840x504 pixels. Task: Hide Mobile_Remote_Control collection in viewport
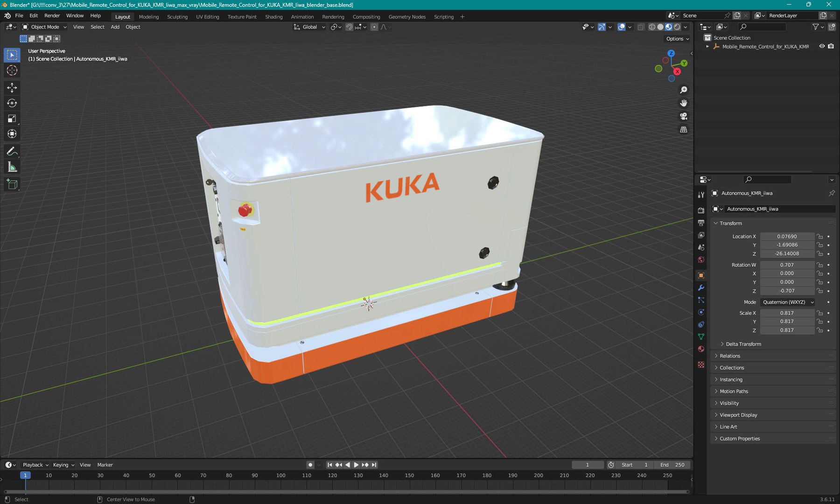(822, 46)
